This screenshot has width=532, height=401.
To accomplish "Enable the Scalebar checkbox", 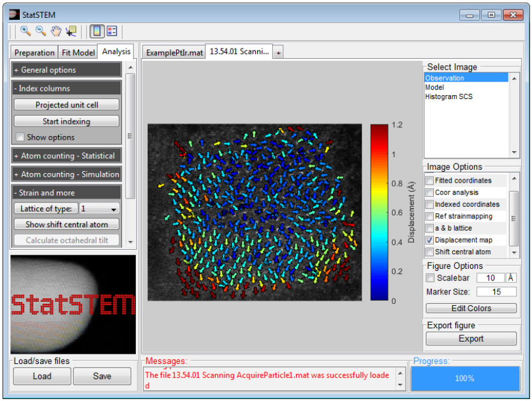I will click(430, 278).
